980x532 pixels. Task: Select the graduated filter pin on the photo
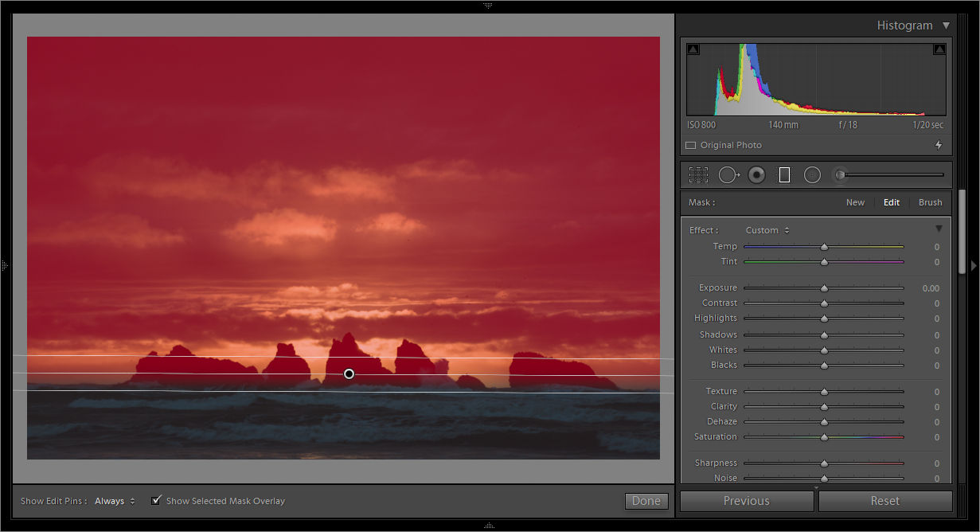[x=349, y=374]
